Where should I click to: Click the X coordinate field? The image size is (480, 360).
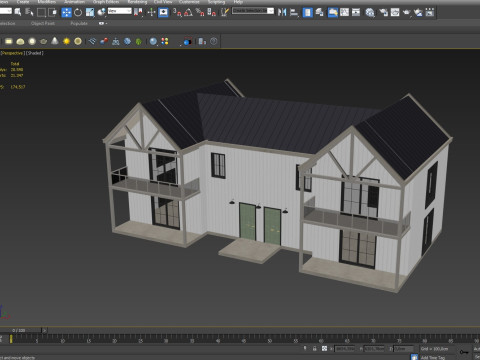[x=345, y=349]
